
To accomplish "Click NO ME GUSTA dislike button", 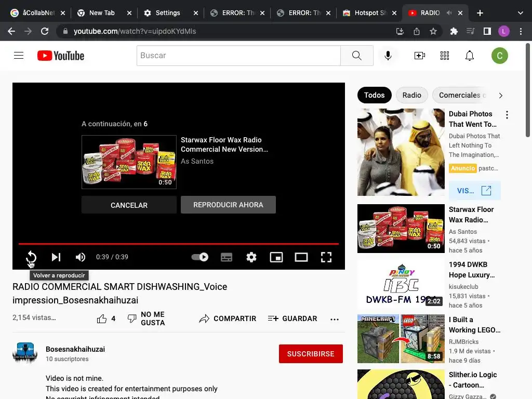I will click(147, 318).
